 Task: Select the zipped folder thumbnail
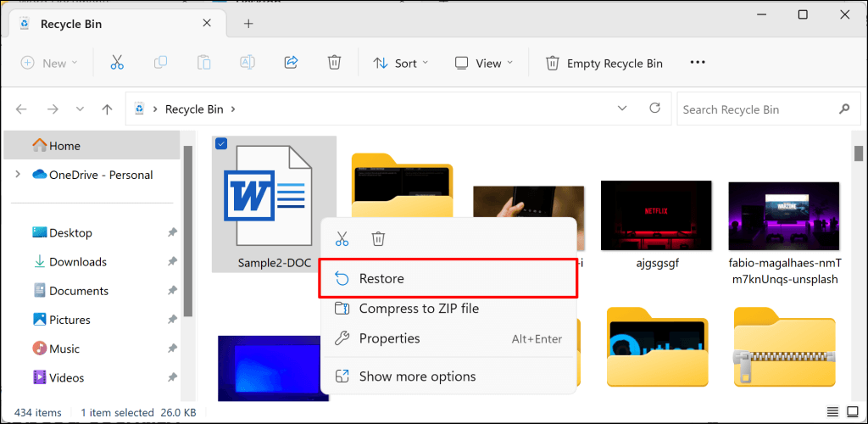784,346
